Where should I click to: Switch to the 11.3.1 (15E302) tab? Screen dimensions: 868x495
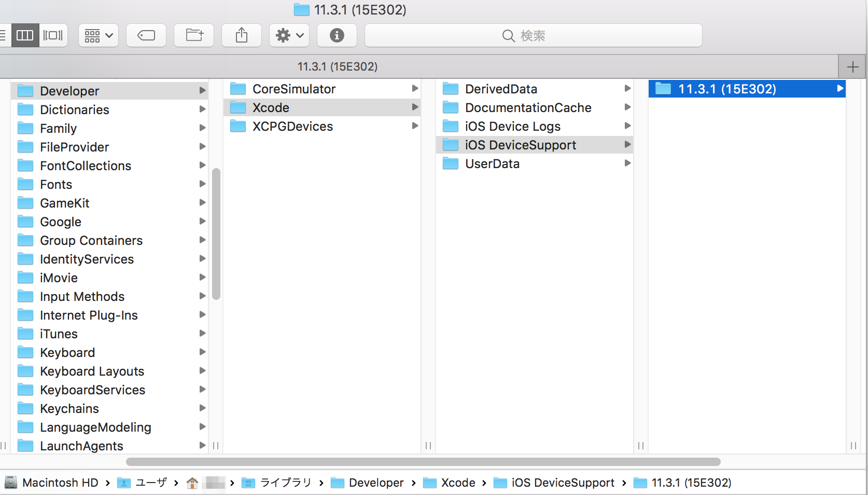pyautogui.click(x=338, y=66)
